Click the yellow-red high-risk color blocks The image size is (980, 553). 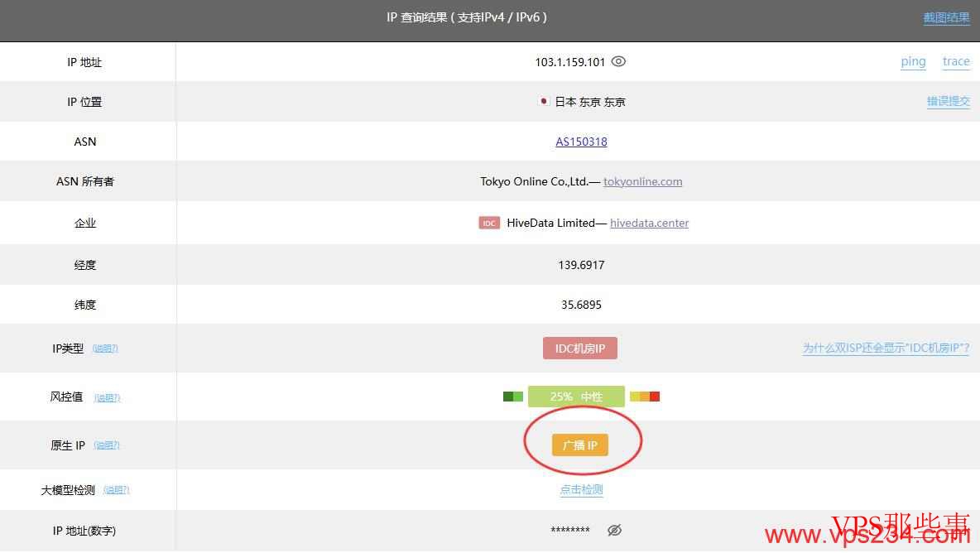point(645,397)
